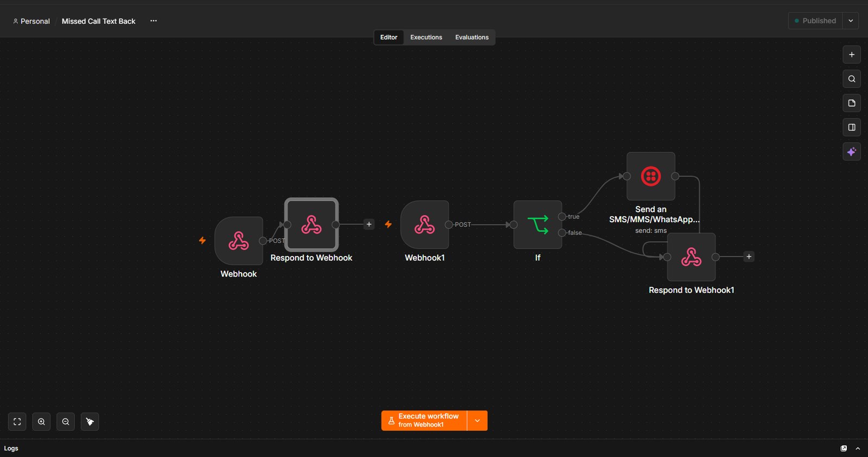This screenshot has width=868, height=457.
Task: Select the Respond to Webhook1 node
Action: pos(691,257)
